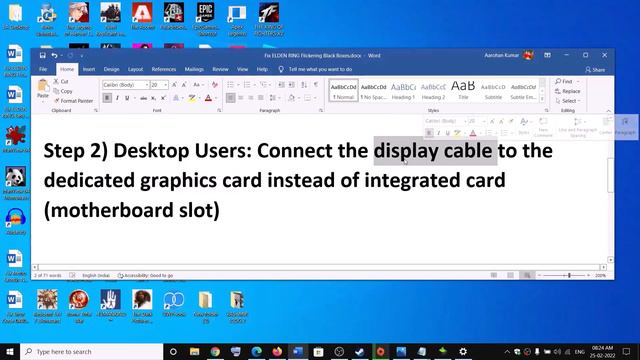This screenshot has width=640, height=360.
Task: Switch to Web Layout view in status bar
Action: click(527, 276)
